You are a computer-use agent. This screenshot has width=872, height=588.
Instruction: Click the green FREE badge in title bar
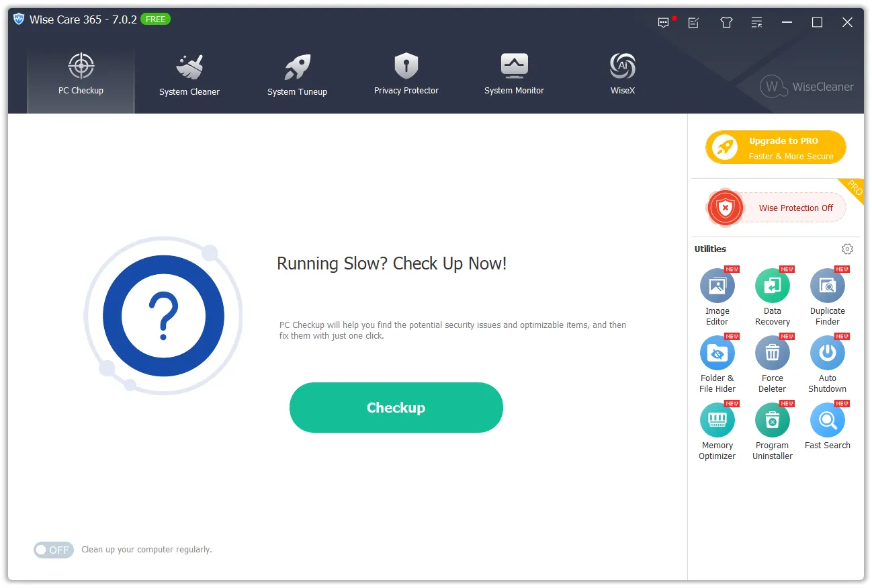[156, 19]
